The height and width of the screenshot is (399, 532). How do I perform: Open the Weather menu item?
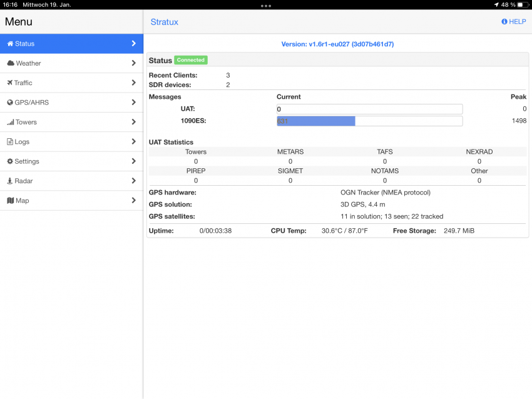[x=71, y=63]
